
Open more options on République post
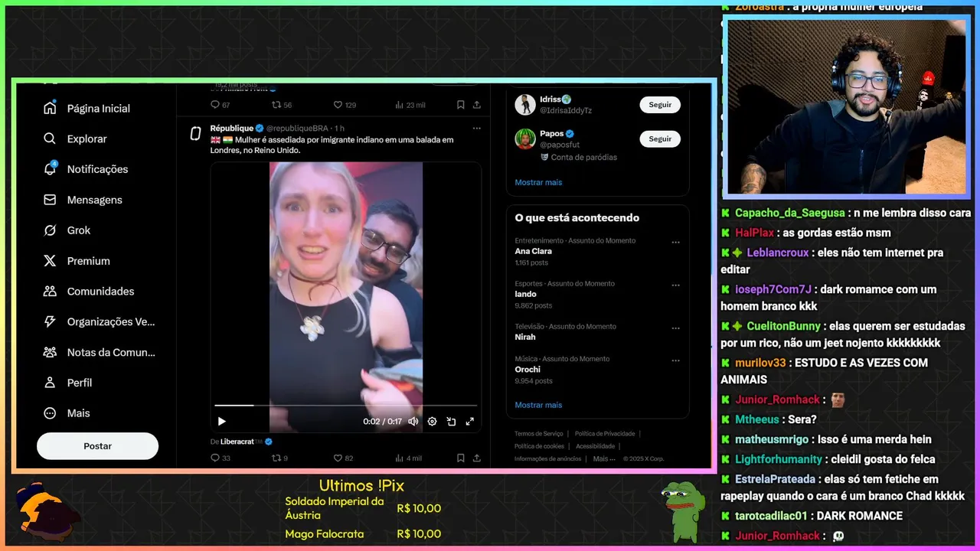point(476,128)
